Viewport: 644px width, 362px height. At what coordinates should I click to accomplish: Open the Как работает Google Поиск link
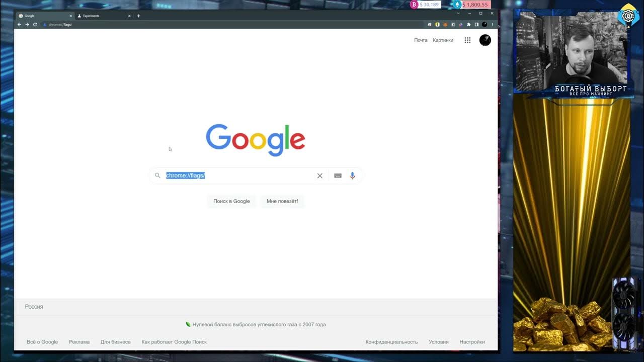click(174, 342)
